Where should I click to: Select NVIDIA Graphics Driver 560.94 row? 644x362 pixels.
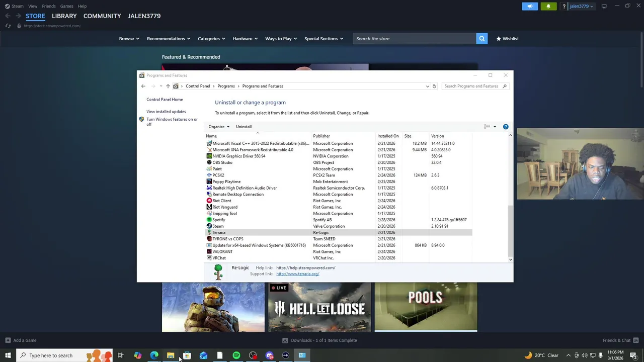point(339,156)
